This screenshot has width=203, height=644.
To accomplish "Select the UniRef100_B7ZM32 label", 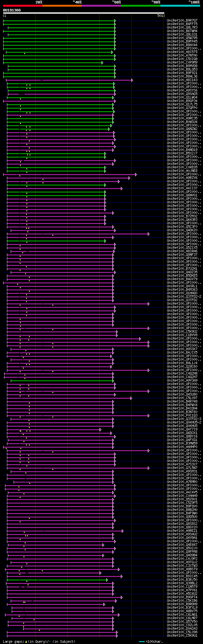I will [x=182, y=216].
